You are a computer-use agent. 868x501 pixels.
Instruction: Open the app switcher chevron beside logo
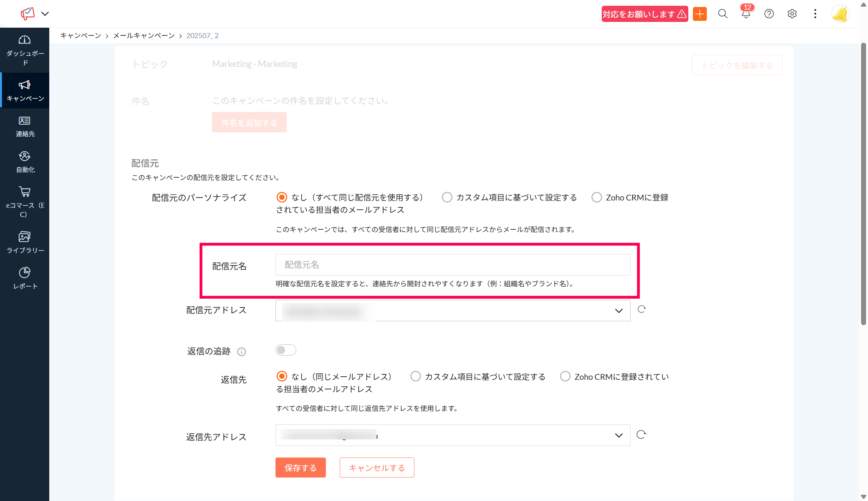(45, 14)
